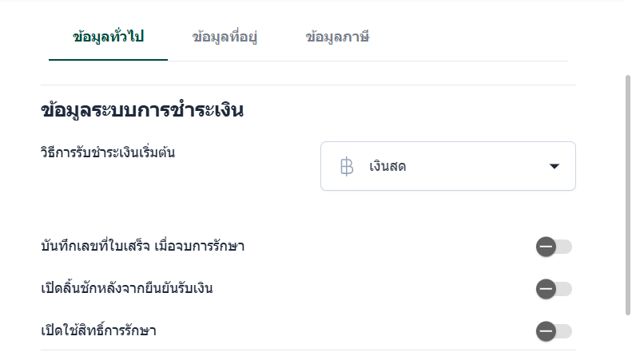
Task: Click the เปิดใช้สิทธิ์การรักษา label text
Action: 98,330
